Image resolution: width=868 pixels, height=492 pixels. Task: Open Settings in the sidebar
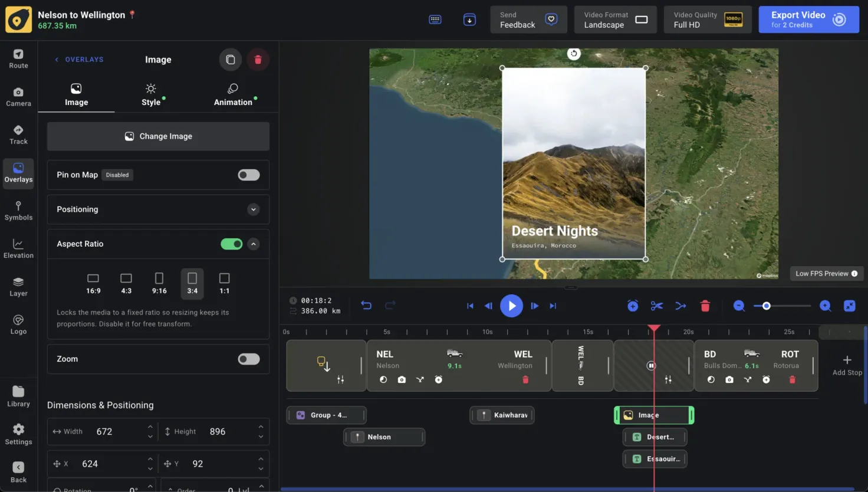pos(18,435)
